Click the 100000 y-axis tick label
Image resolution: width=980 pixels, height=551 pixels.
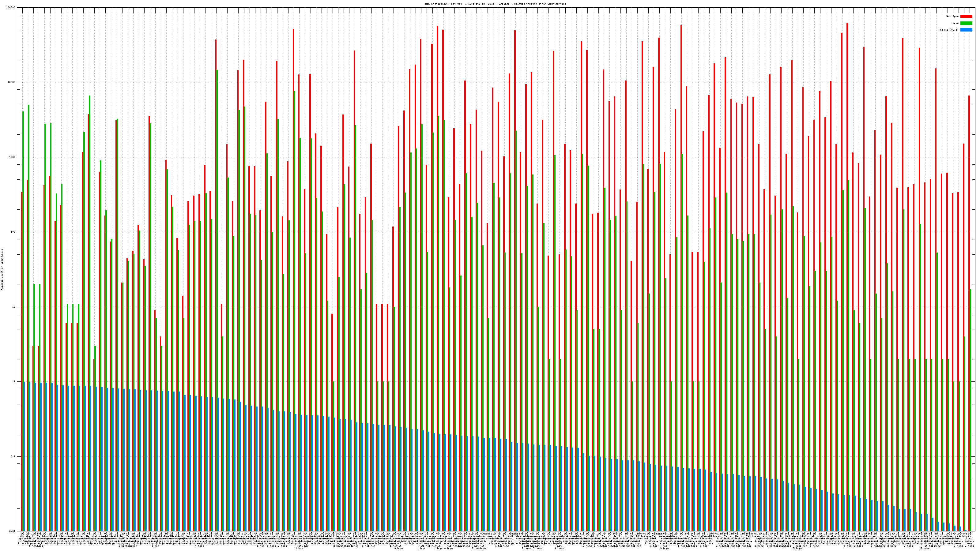[11, 8]
